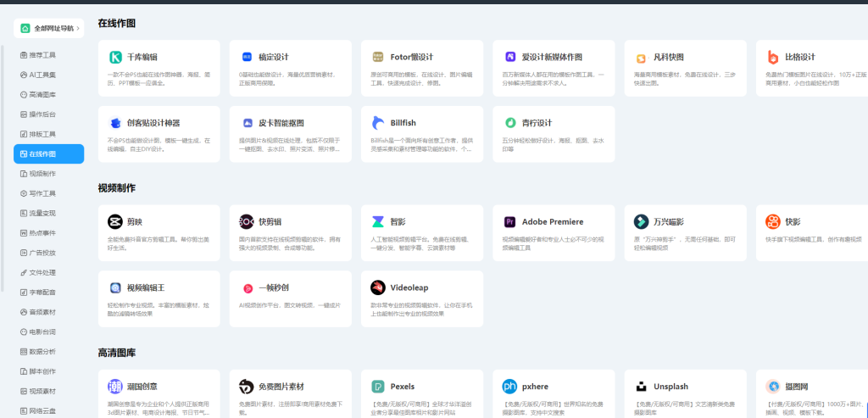Click the 剪映 app icon

[115, 222]
